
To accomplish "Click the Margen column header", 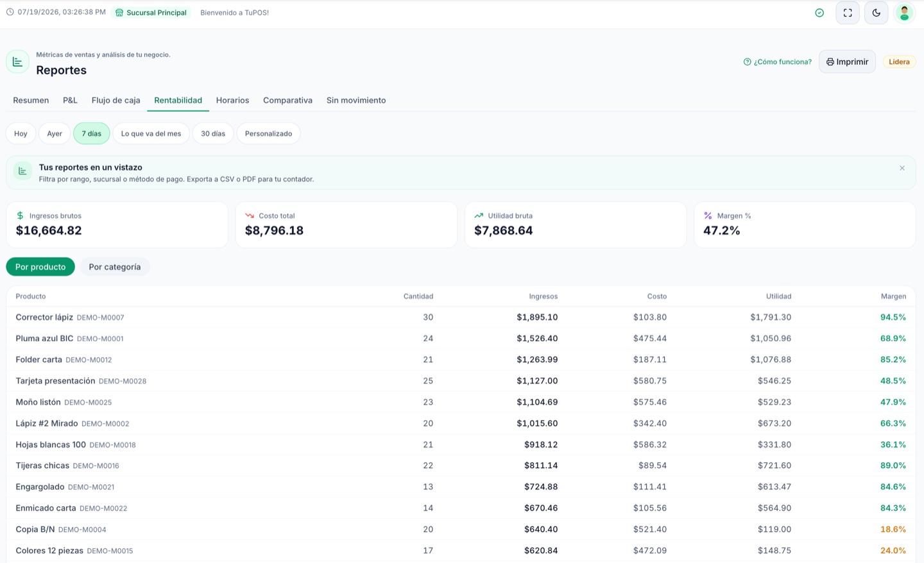I will [x=893, y=296].
